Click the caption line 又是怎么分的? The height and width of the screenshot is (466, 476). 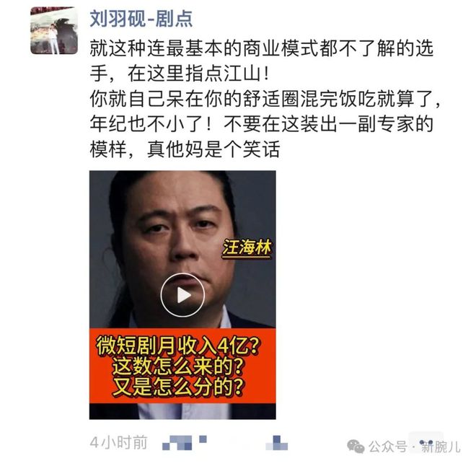[x=179, y=387]
